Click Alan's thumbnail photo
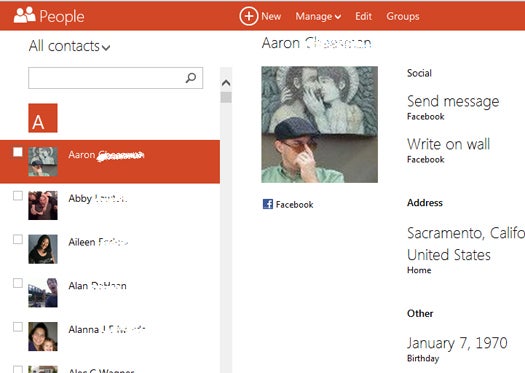 click(x=43, y=293)
